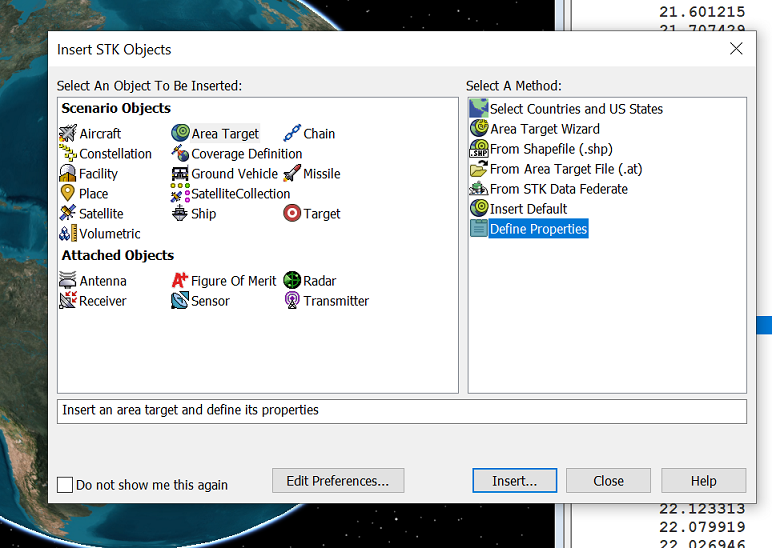The height and width of the screenshot is (548, 772).
Task: Pick the Ship object icon
Action: point(180,213)
